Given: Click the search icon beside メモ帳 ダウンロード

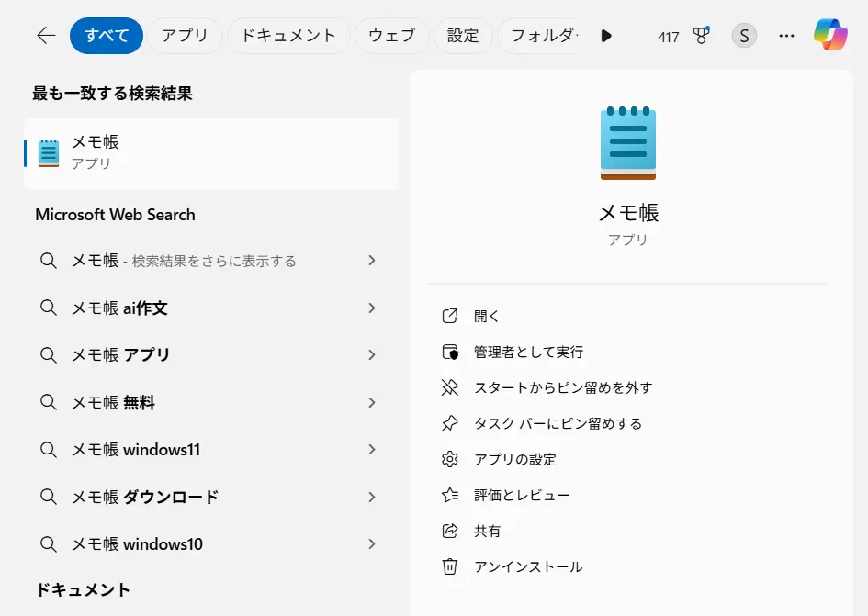Looking at the screenshot, I should click(x=49, y=497).
